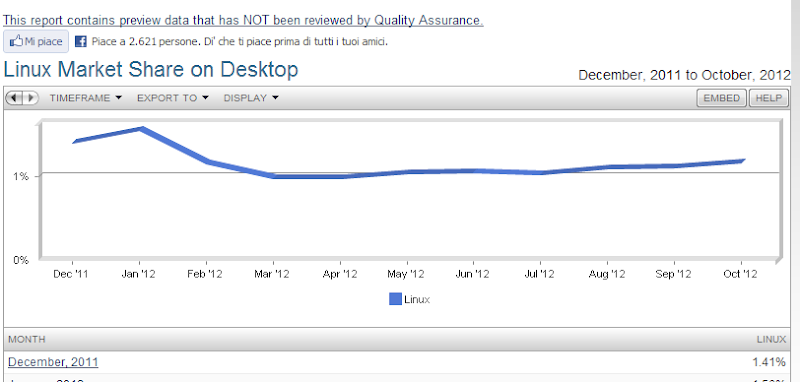Viewport: 800px width, 382px height.
Task: Click the LINUX column header
Action: pyautogui.click(x=771, y=339)
